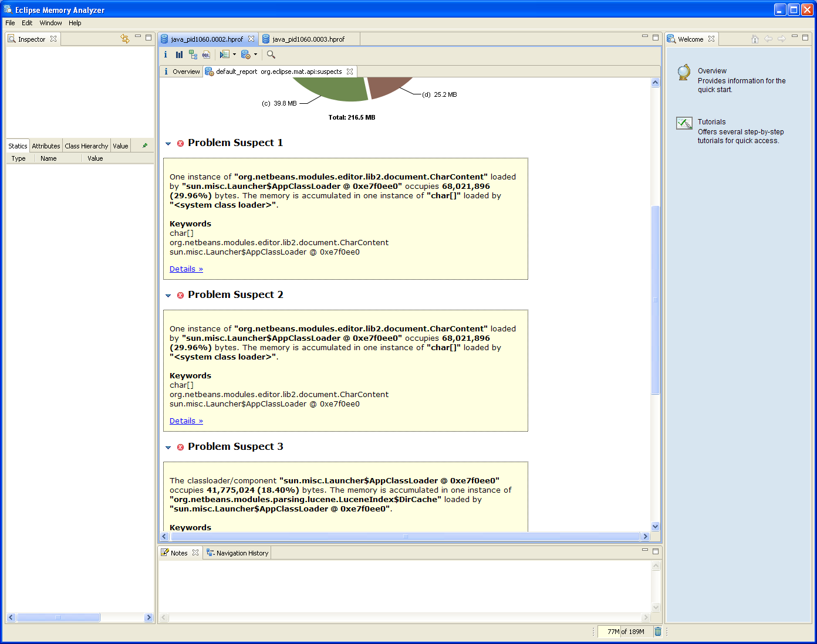Open the Tutorials link in Welcome
This screenshot has width=817, height=644.
coord(711,122)
